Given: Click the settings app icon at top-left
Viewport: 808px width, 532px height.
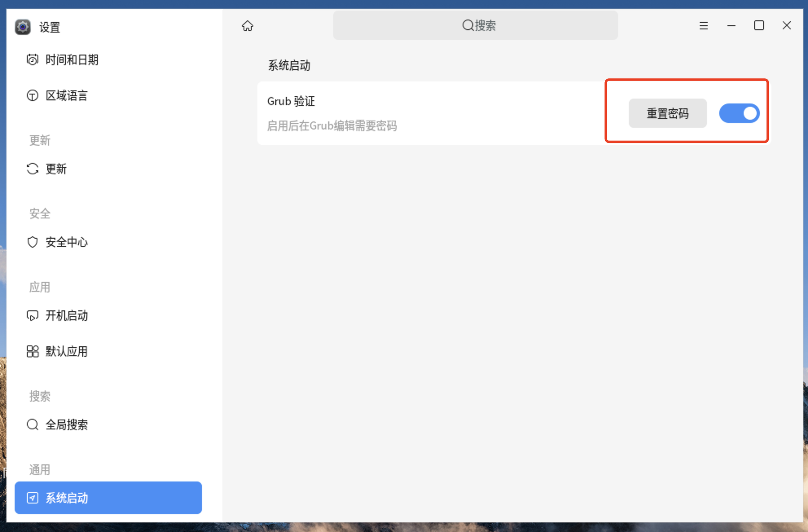Looking at the screenshot, I should (x=23, y=27).
